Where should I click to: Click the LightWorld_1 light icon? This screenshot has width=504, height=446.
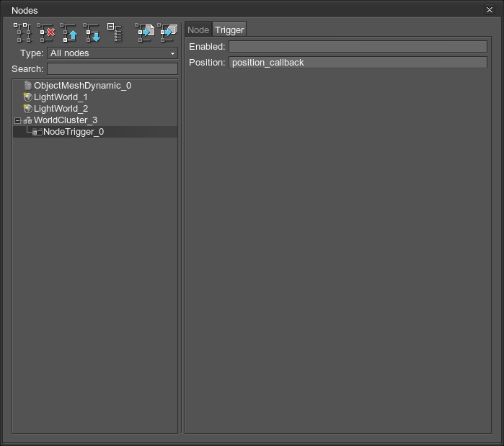click(27, 97)
